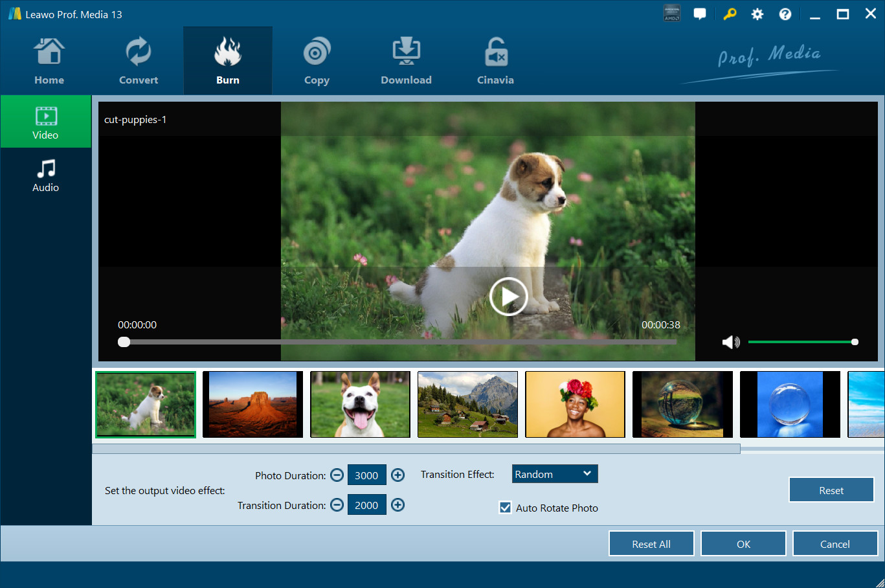Screen dimensions: 885x588
Task: Open the Transition Effect dropdown
Action: pyautogui.click(x=554, y=473)
